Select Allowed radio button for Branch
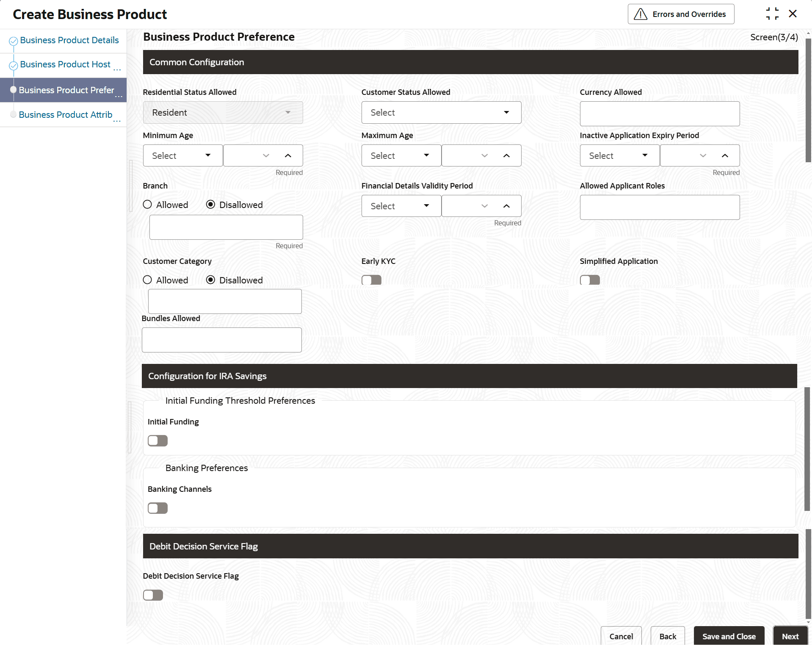This screenshot has height=649, width=812. click(x=147, y=205)
